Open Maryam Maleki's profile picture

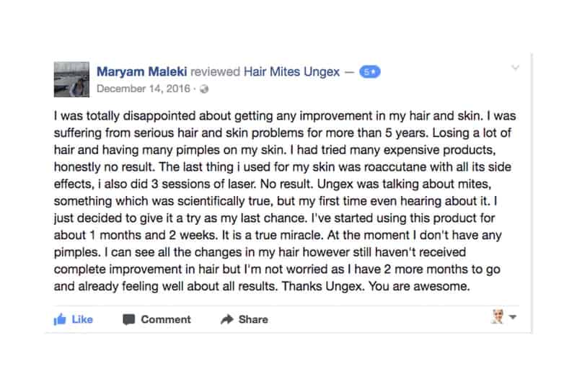coord(71,79)
